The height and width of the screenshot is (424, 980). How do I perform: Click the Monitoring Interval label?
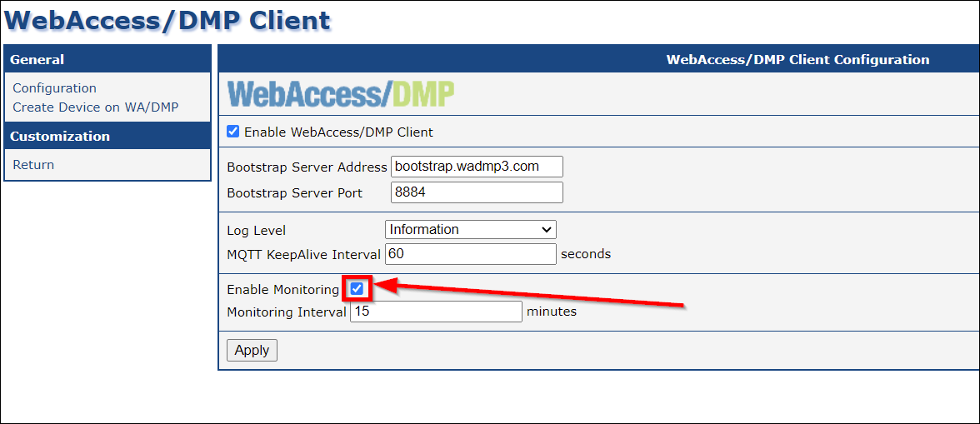point(287,312)
